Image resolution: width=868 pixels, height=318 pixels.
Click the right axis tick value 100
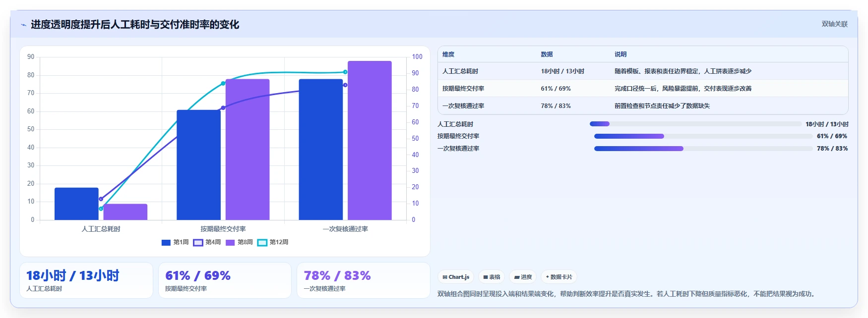tap(417, 57)
